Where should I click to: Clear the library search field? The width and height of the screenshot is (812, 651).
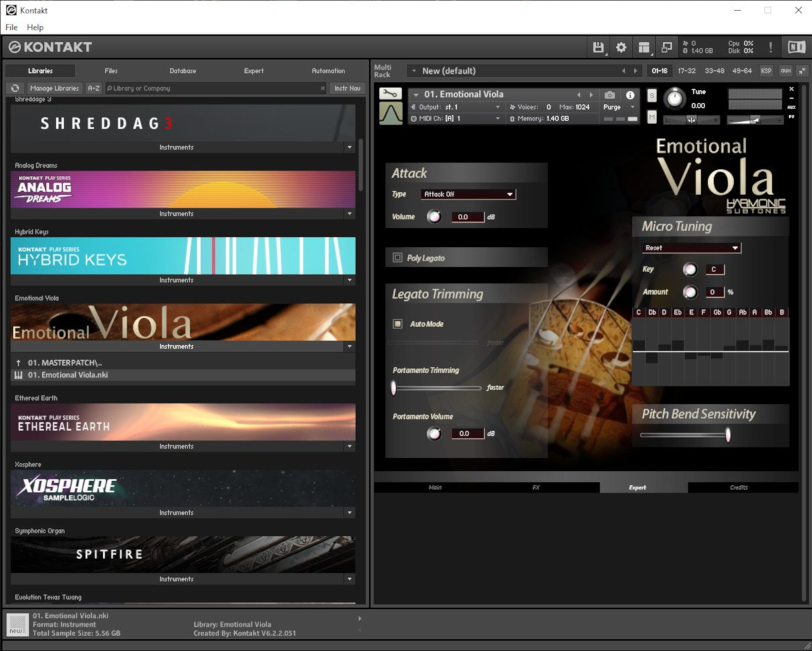coord(322,88)
